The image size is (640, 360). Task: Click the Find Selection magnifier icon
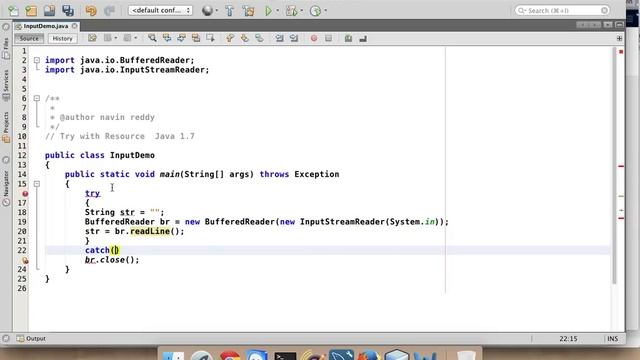click(152, 38)
